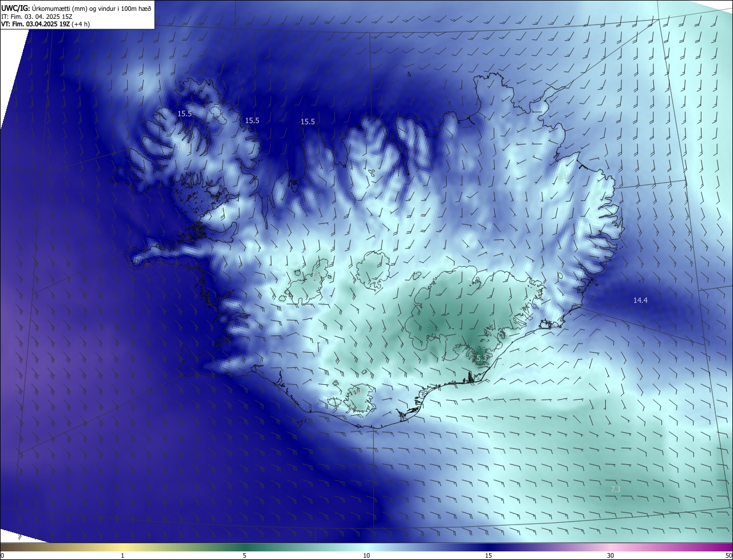Screen dimensions: 733x560
Task: Click the yellow segment of the color scale
Action: (x=123, y=547)
